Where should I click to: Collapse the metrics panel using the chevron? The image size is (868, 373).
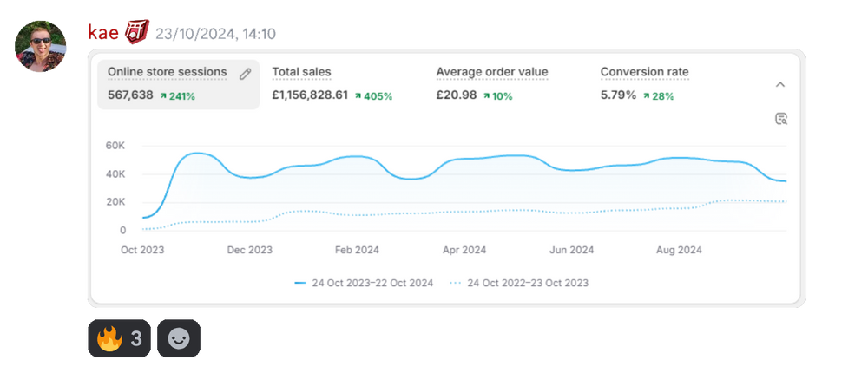tap(779, 84)
